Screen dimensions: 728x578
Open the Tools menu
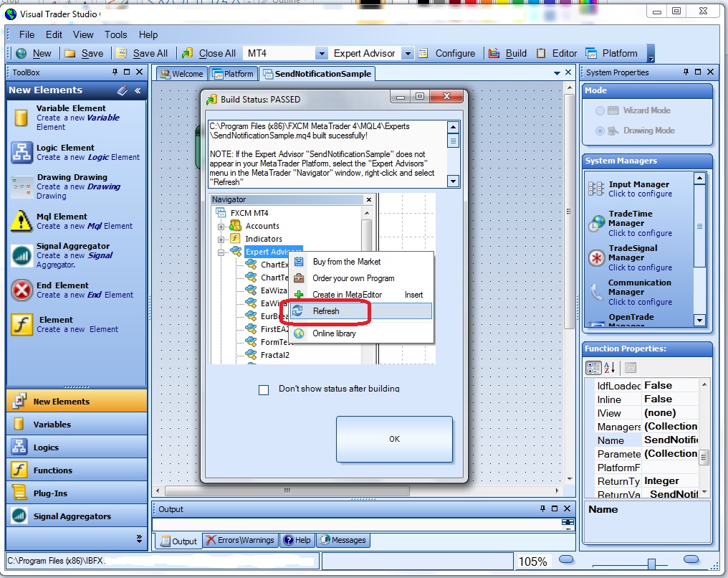click(115, 34)
